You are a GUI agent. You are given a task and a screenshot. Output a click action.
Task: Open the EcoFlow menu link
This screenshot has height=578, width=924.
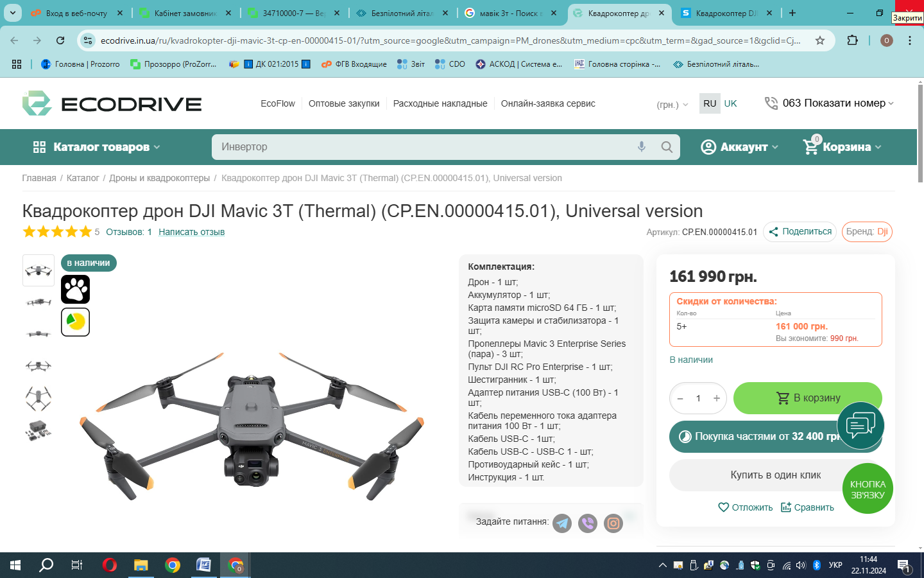[278, 103]
